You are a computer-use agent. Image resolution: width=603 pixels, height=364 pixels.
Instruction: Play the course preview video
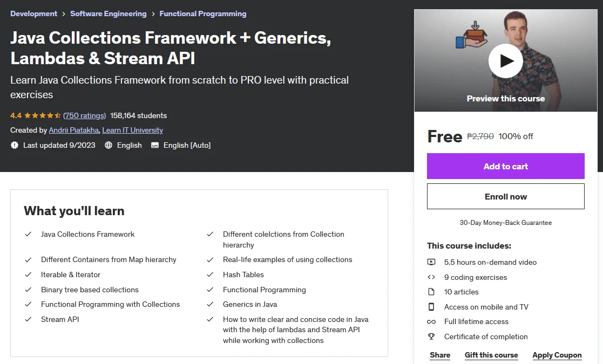(505, 60)
